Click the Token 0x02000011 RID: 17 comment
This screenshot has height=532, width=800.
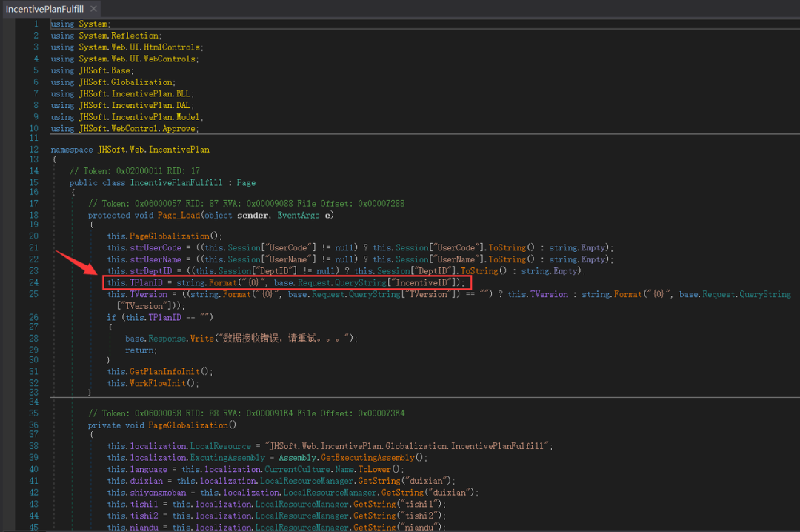(x=135, y=172)
